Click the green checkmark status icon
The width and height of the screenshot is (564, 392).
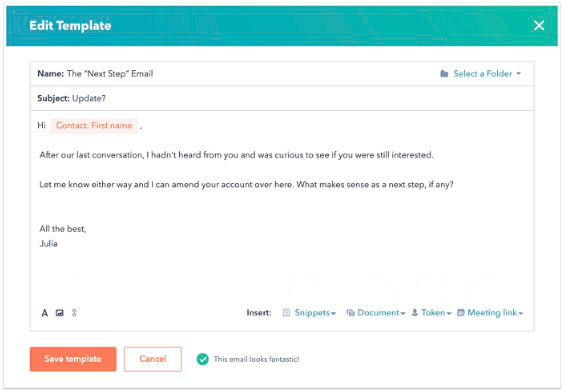tap(203, 359)
